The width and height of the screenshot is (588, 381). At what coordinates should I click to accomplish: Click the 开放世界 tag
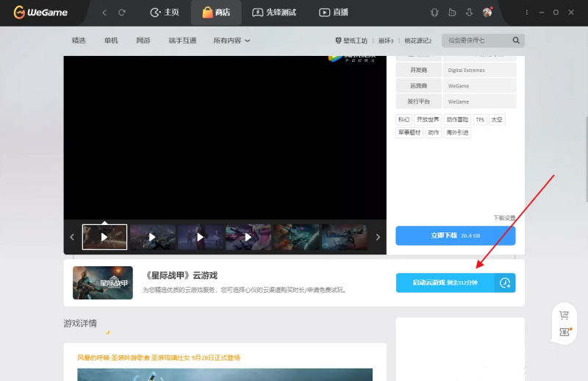coord(428,119)
